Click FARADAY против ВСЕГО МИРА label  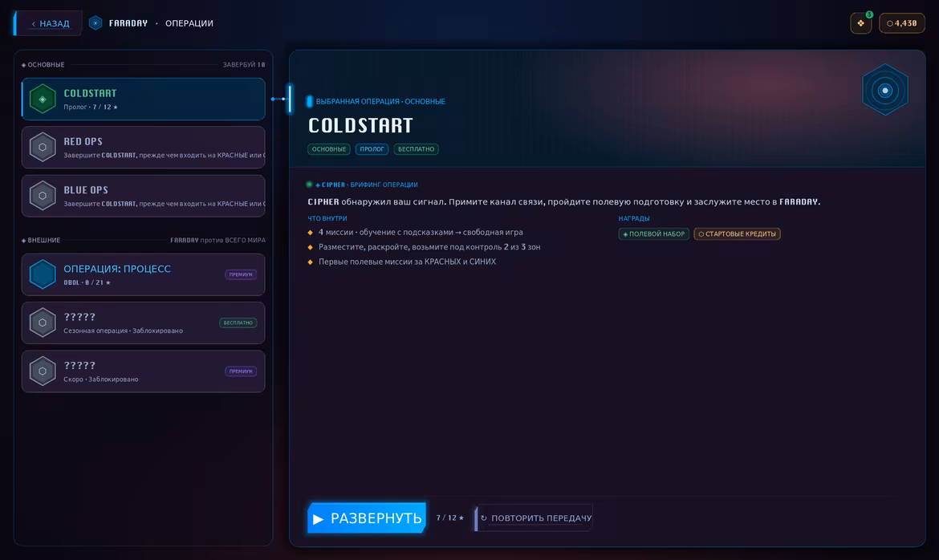click(218, 240)
